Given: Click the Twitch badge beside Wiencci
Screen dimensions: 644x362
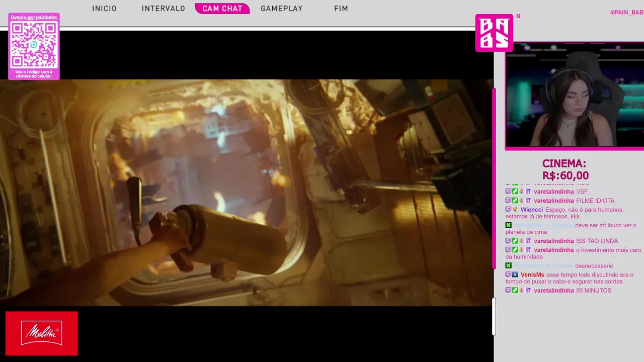Looking at the screenshot, I should click(x=508, y=210).
